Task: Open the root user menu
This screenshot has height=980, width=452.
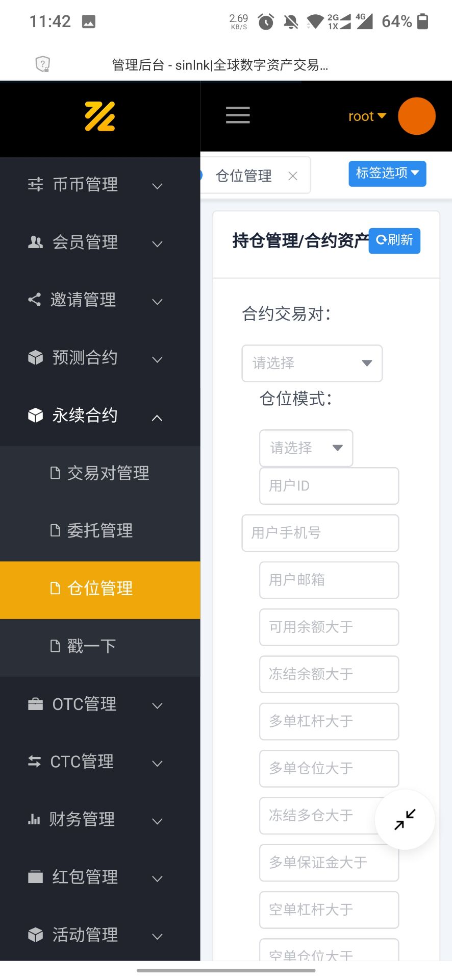Action: [x=367, y=116]
